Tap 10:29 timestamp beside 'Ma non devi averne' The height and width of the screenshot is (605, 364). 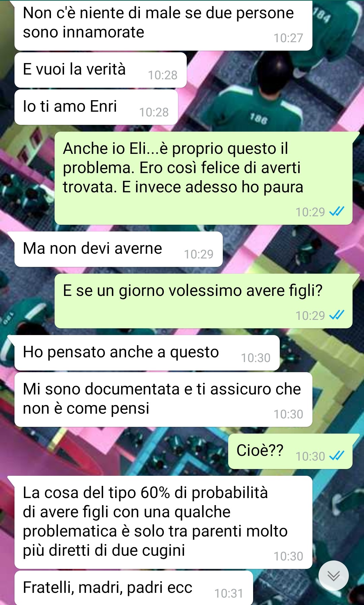[199, 254]
